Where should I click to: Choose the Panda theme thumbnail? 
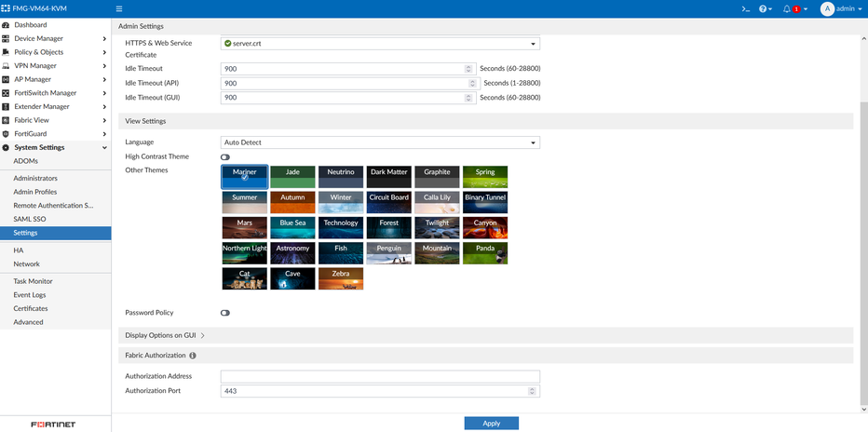(x=485, y=253)
